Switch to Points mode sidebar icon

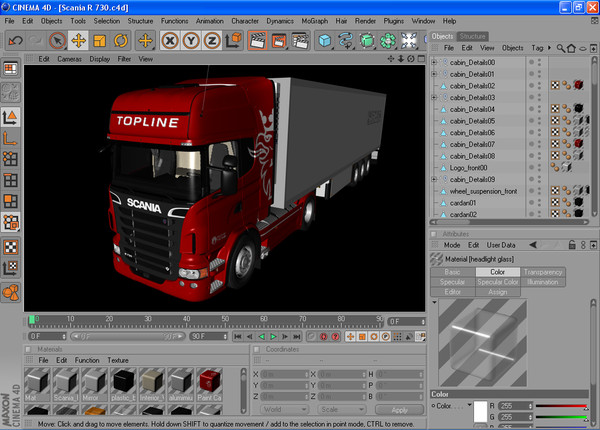tap(11, 158)
